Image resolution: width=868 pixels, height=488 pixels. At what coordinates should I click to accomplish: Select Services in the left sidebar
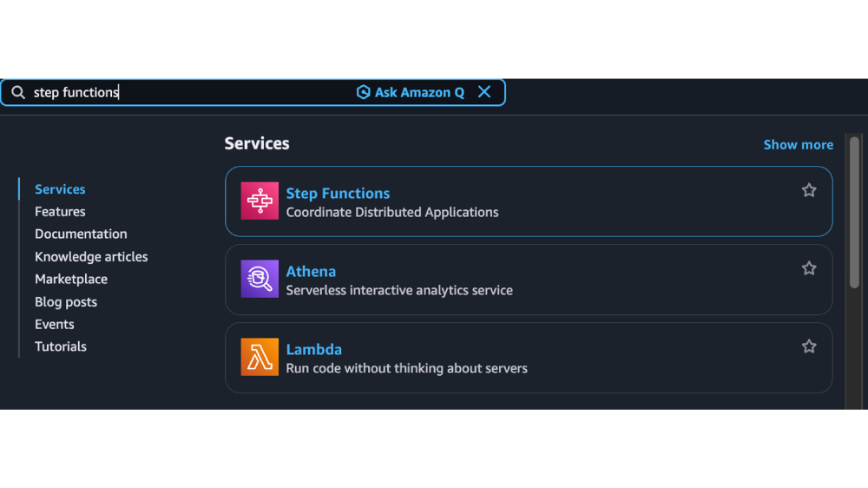point(60,189)
